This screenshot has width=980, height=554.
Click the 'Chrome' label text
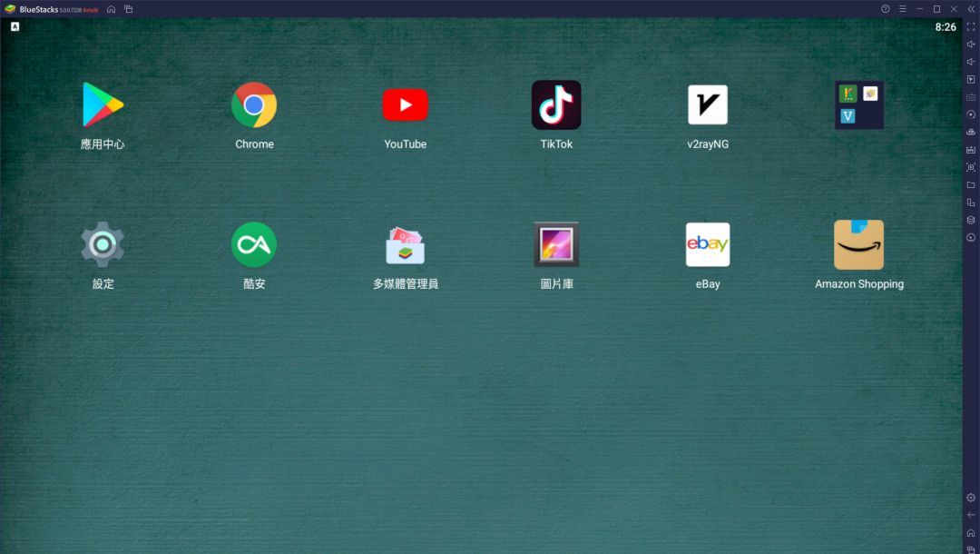pyautogui.click(x=254, y=143)
